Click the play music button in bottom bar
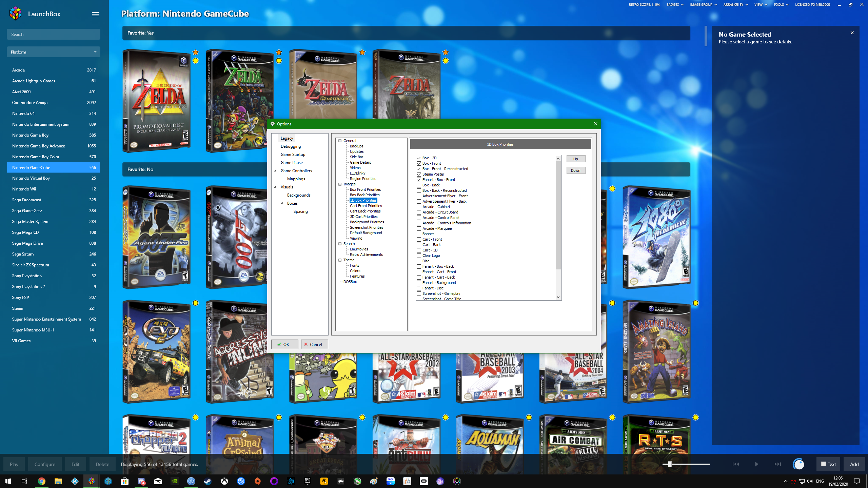This screenshot has width=868, height=488. coord(756,464)
